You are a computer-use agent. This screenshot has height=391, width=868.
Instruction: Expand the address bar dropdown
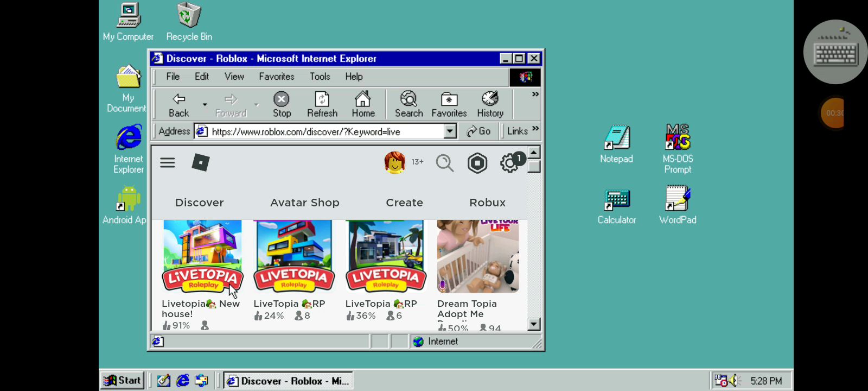click(x=450, y=131)
